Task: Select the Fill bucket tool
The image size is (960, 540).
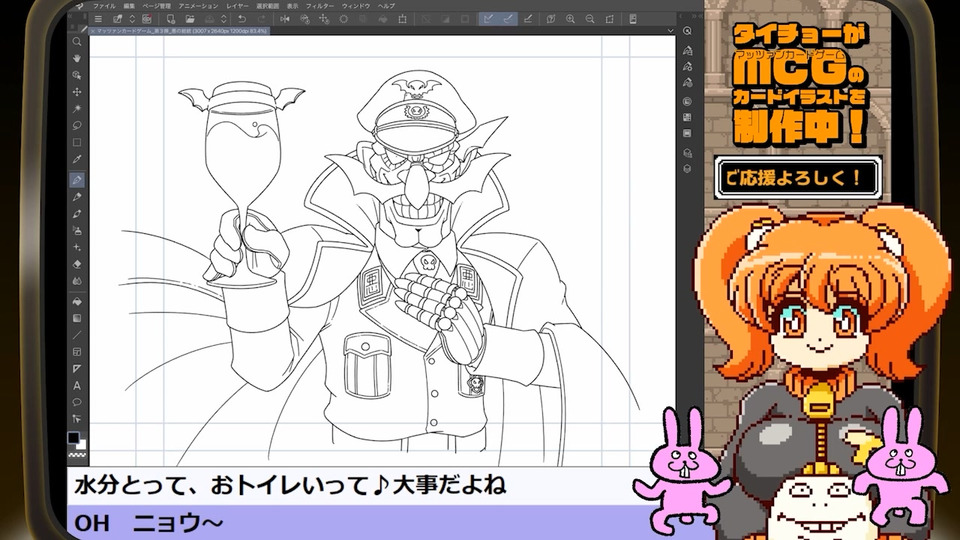Action: coord(77,302)
